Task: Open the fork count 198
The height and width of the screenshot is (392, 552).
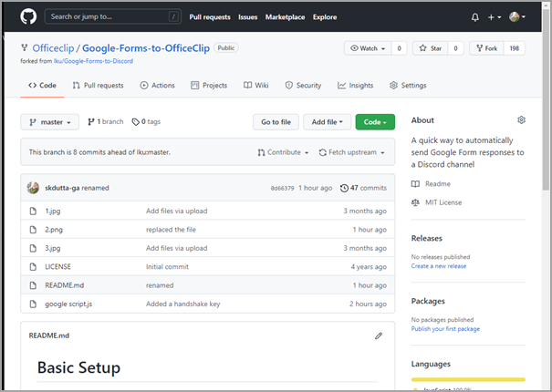Action: tap(515, 48)
